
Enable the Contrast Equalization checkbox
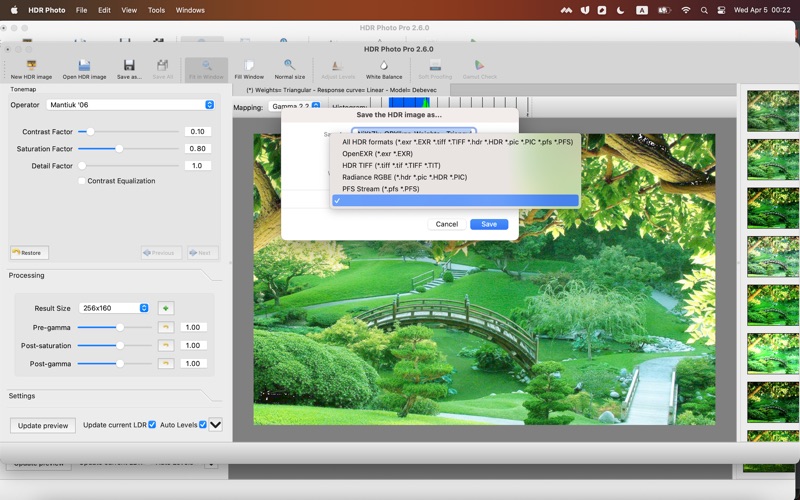[82, 181]
